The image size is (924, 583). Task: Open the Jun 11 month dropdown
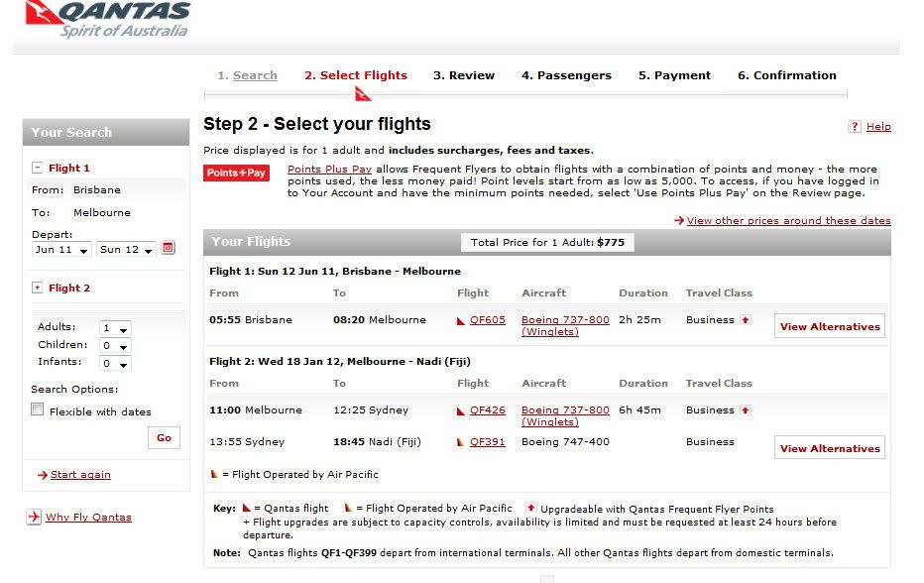[x=61, y=249]
